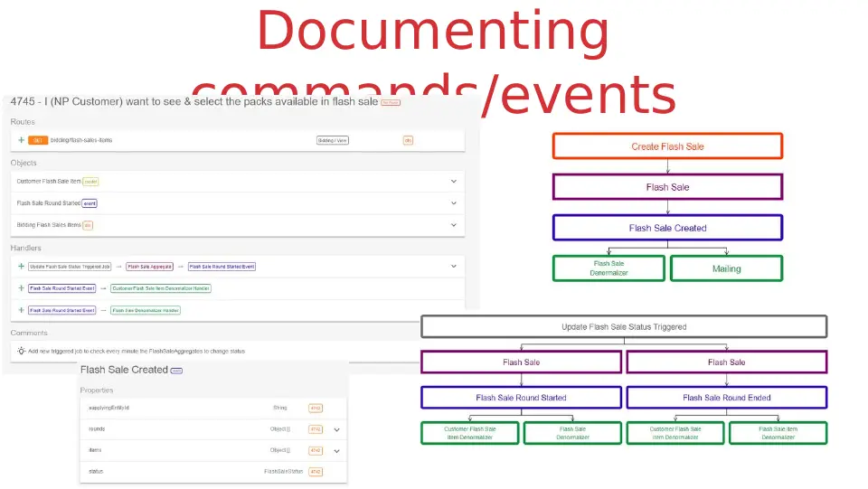Click the lightbulb icon in Comments section

(21, 351)
